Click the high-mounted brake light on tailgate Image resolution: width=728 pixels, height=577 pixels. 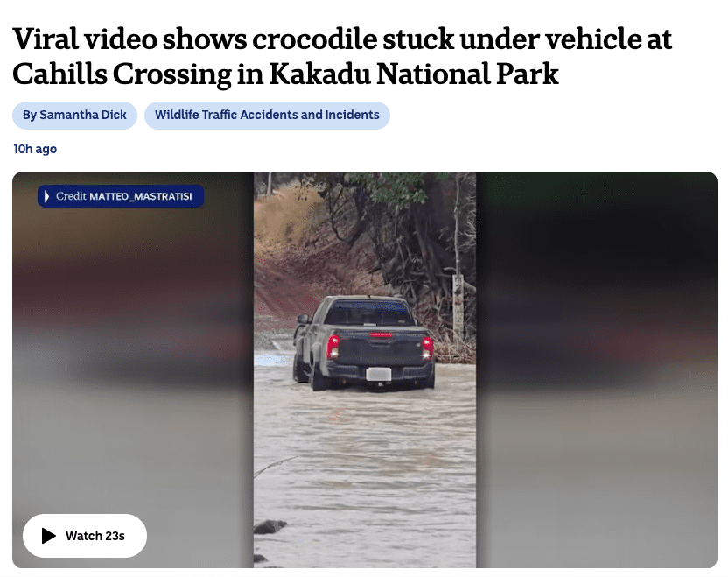[381, 334]
